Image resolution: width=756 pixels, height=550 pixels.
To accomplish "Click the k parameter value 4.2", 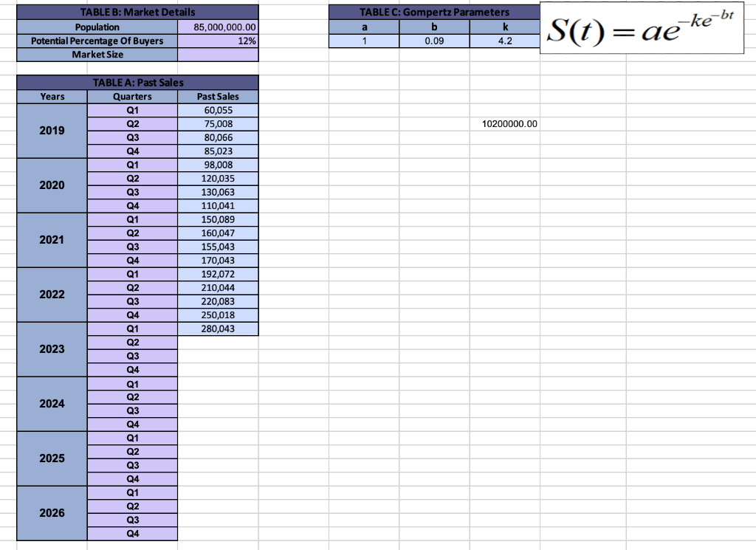I will (x=505, y=40).
